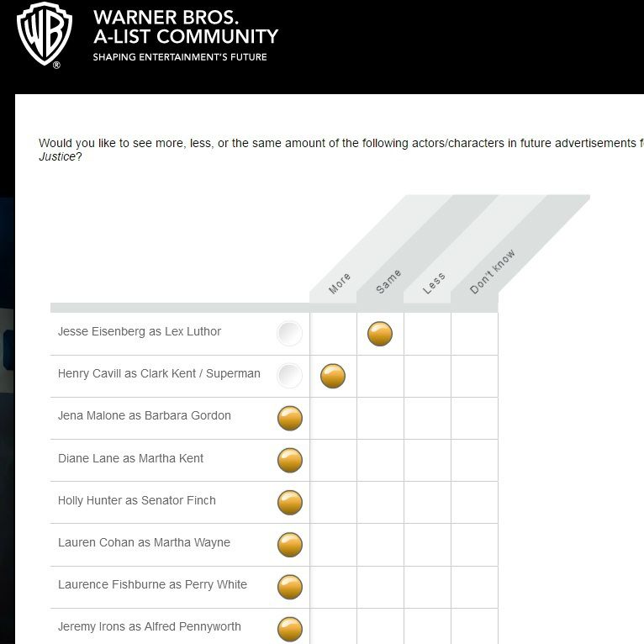Choose 'Same' for Diane Lane as Martha Kent
The height and width of the screenshot is (644, 644).
[380, 460]
